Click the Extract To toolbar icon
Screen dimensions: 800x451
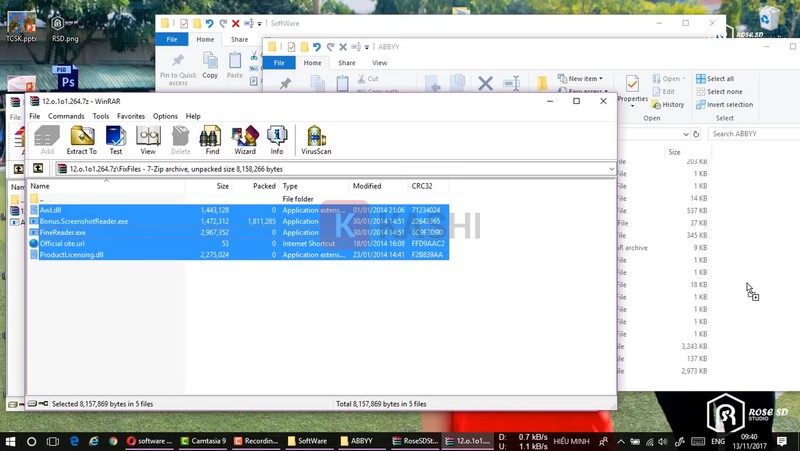pyautogui.click(x=82, y=140)
